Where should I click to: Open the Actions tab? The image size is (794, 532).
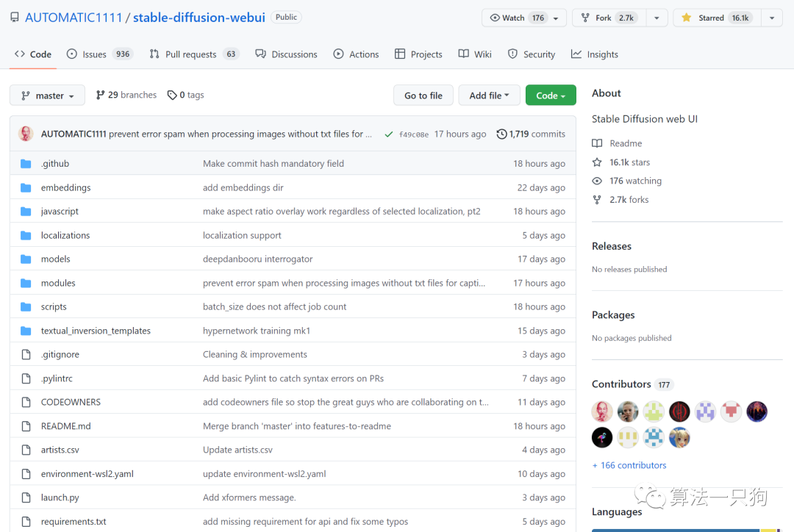click(356, 54)
